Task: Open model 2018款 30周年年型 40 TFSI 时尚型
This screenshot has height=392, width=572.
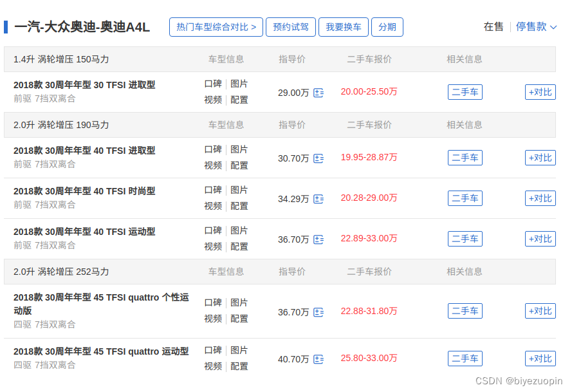Action: 84,191
